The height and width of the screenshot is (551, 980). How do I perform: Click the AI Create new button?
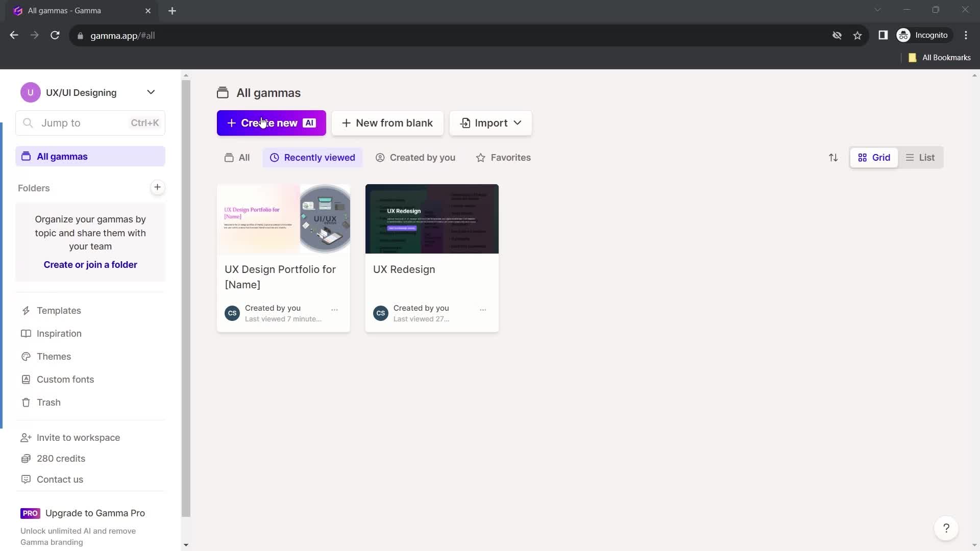(x=271, y=123)
